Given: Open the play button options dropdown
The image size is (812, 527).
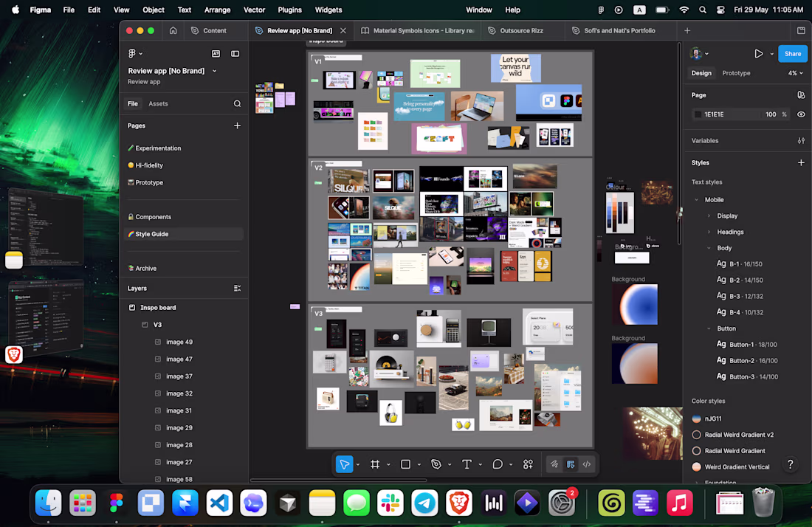Looking at the screenshot, I should (x=771, y=54).
